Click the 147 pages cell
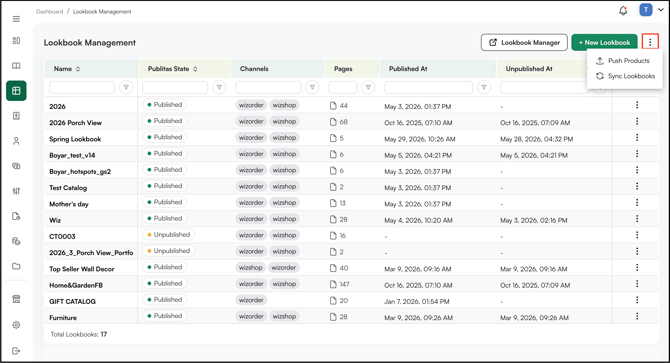The height and width of the screenshot is (363, 670). (340, 284)
